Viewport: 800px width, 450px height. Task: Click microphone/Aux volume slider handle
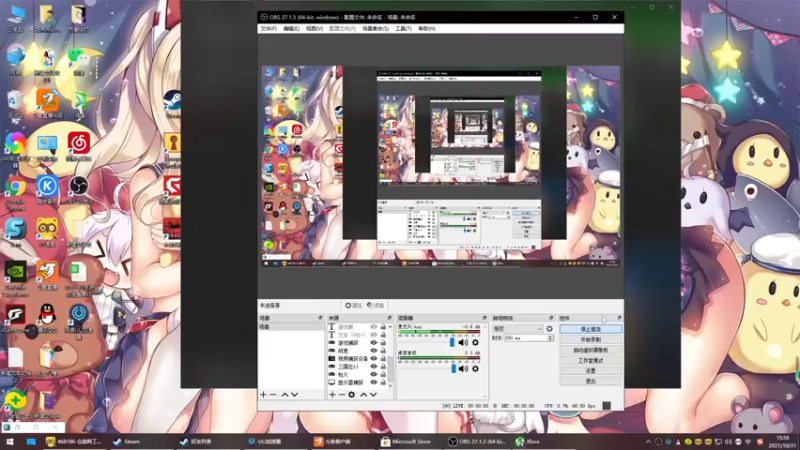point(452,342)
